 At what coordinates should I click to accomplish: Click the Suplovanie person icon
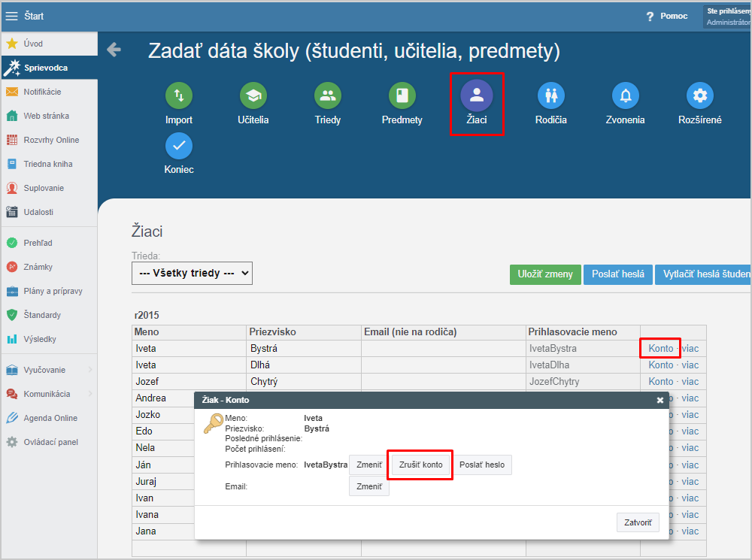tap(12, 188)
